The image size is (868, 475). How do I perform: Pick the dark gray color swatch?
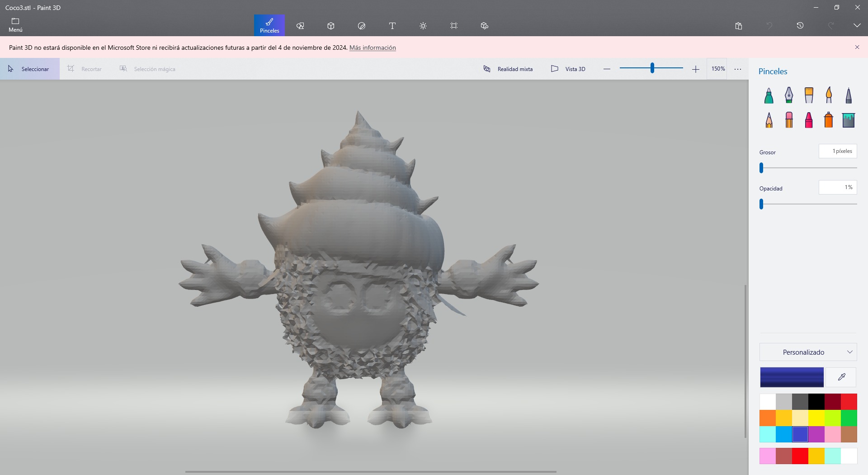[x=800, y=402]
